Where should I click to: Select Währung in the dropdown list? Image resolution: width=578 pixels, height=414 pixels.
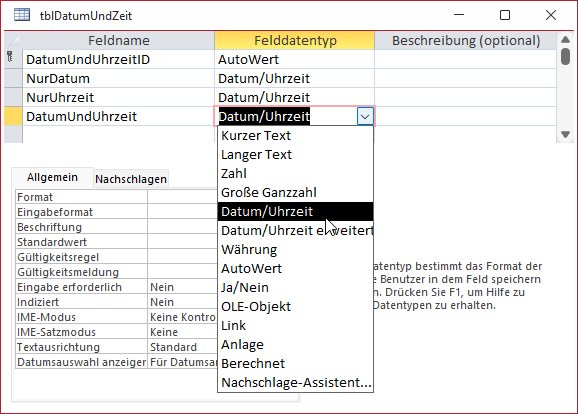(295, 250)
